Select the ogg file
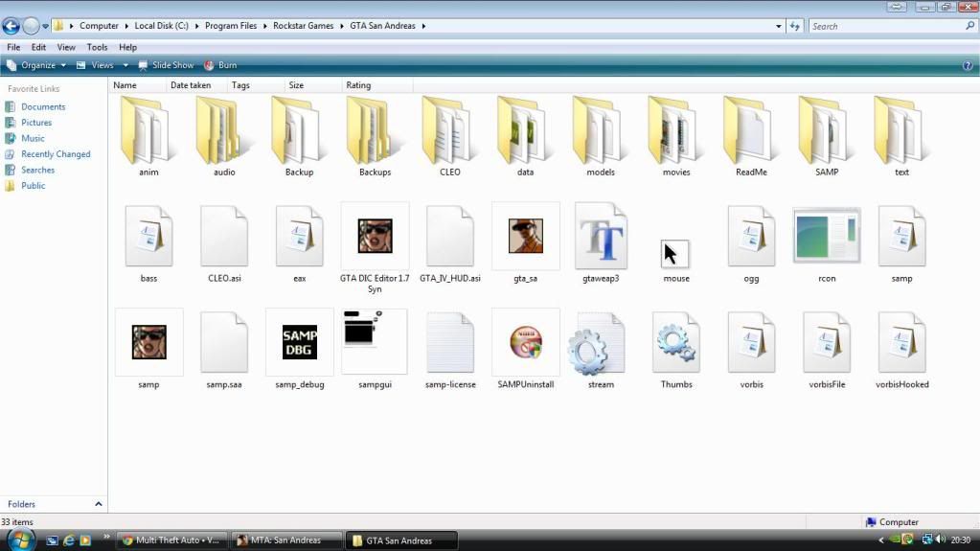Viewport: 980px width, 551px height. [x=751, y=243]
